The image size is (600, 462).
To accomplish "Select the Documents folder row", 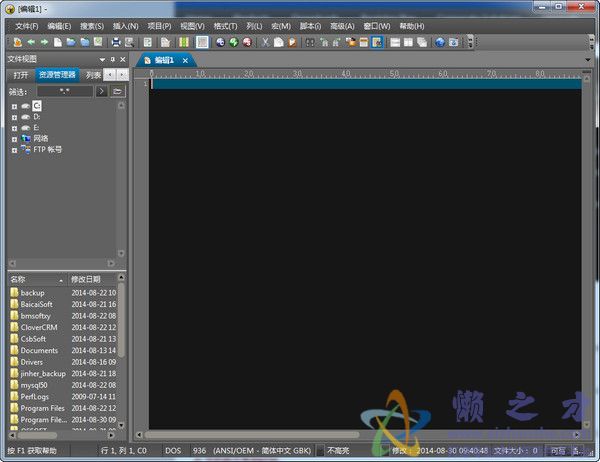I will pos(63,351).
